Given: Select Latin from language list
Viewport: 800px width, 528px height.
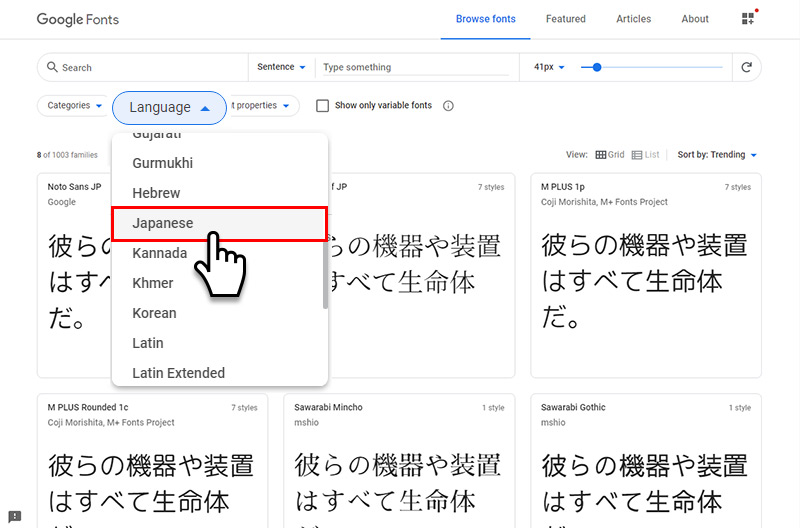Looking at the screenshot, I should tap(219, 343).
